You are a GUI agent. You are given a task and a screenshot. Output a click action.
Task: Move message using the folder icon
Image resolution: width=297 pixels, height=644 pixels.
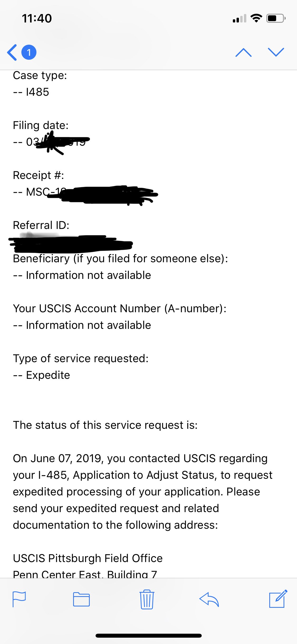(81, 599)
